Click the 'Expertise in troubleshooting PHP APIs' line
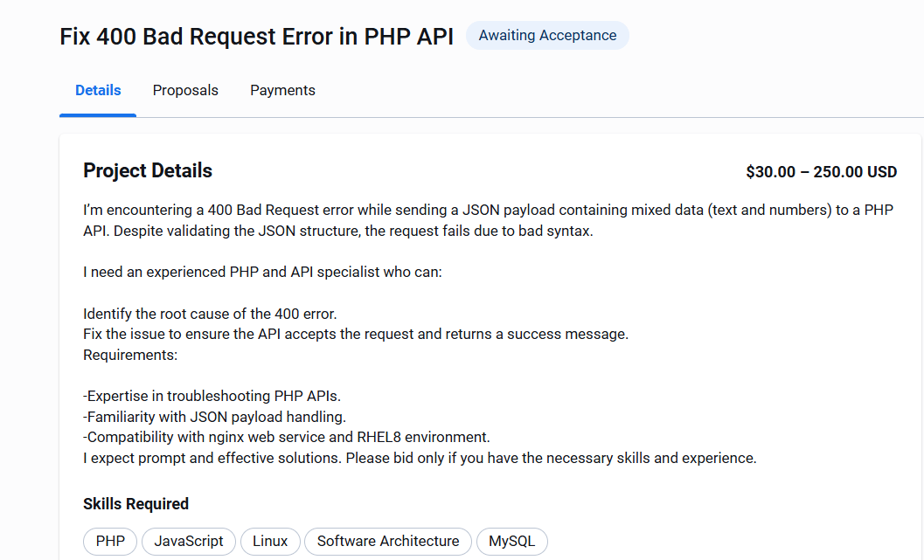 click(212, 396)
